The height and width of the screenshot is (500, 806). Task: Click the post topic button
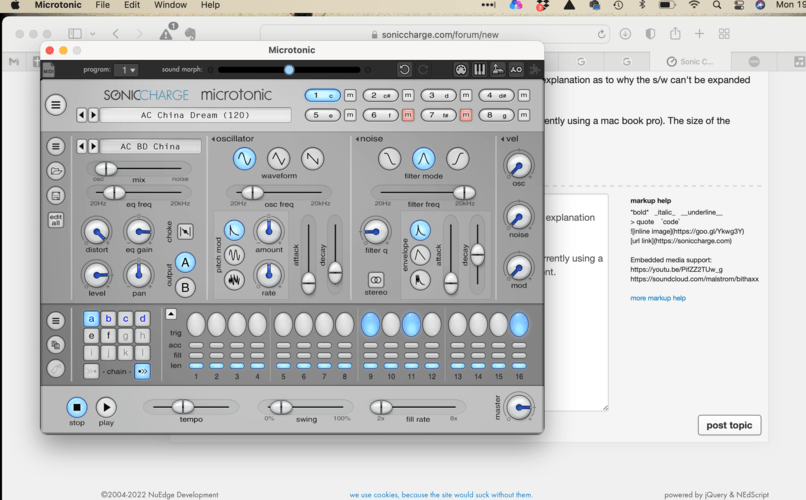(729, 425)
